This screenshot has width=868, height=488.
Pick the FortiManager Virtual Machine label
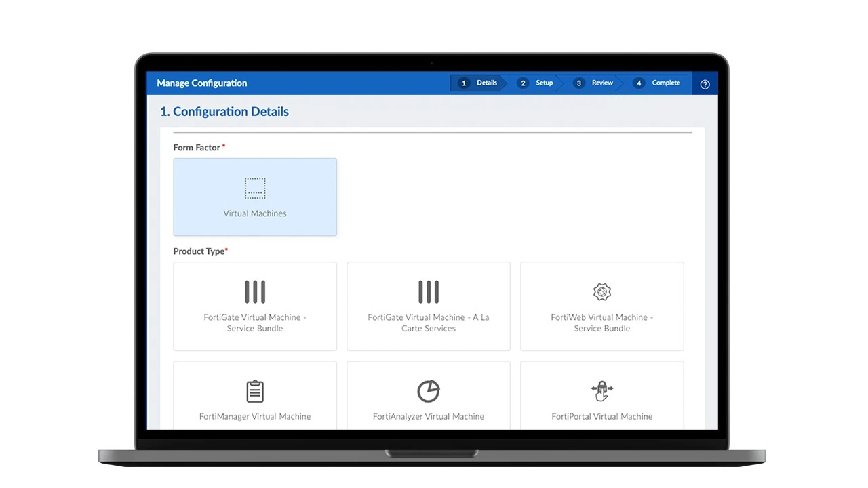pos(255,416)
